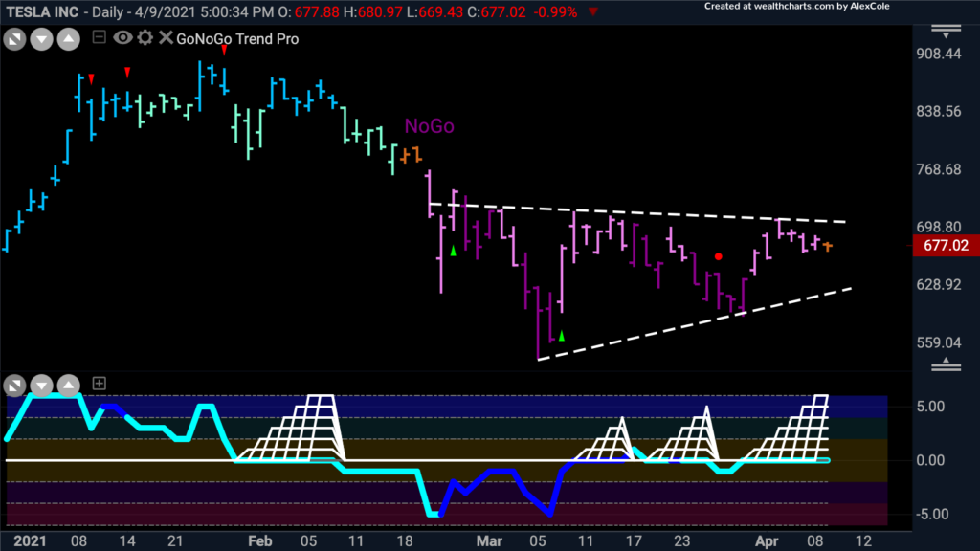
Task: Click the 628.92 price axis label
Action: (938, 285)
